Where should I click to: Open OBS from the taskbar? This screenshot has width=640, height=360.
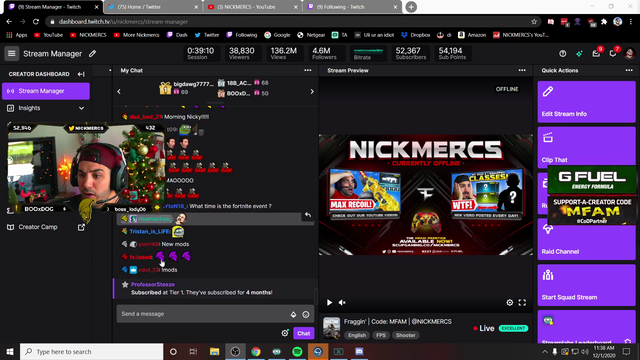point(235,351)
